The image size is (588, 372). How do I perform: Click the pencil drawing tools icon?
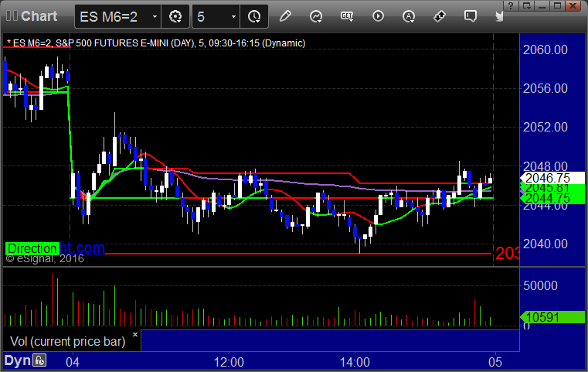pos(285,16)
